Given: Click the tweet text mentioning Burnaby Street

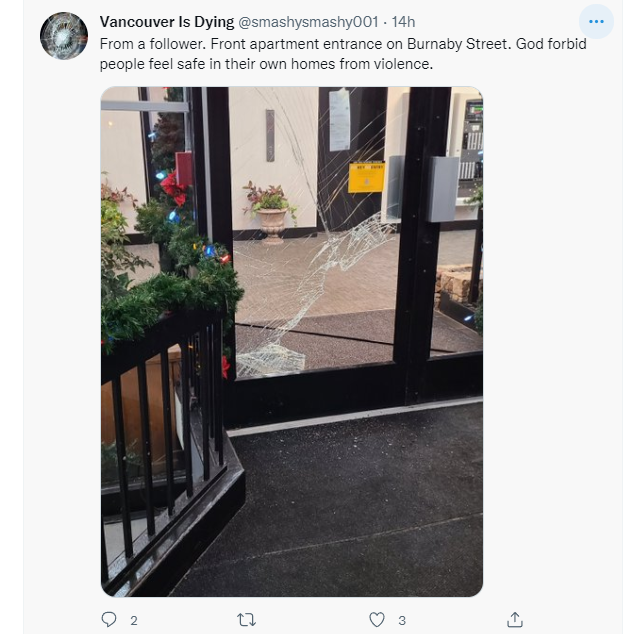Looking at the screenshot, I should coord(343,54).
